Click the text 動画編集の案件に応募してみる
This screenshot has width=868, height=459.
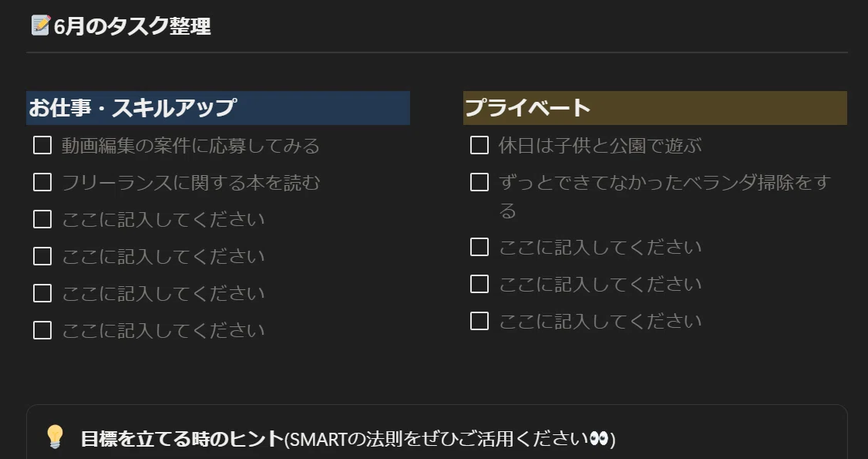pos(190,146)
